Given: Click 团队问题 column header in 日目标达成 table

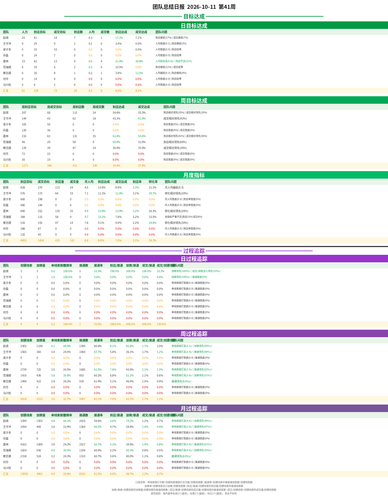Looking at the screenshot, I should pos(161,32).
